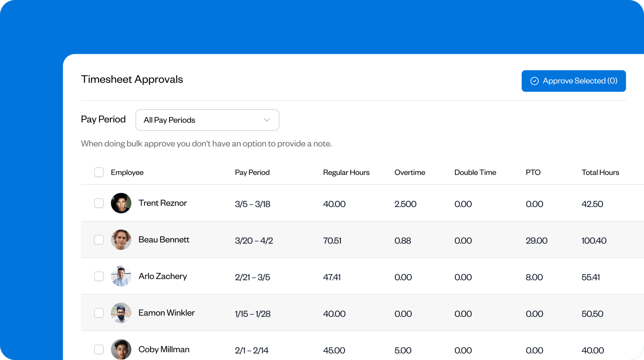Click the Total Hours column header
The width and height of the screenshot is (644, 360).
[x=600, y=172]
